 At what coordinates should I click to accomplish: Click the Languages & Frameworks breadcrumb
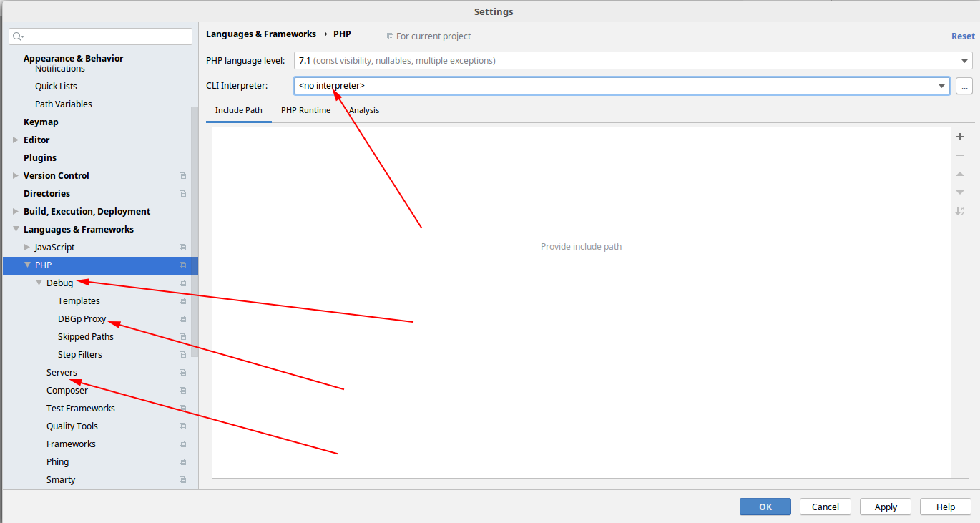click(261, 34)
